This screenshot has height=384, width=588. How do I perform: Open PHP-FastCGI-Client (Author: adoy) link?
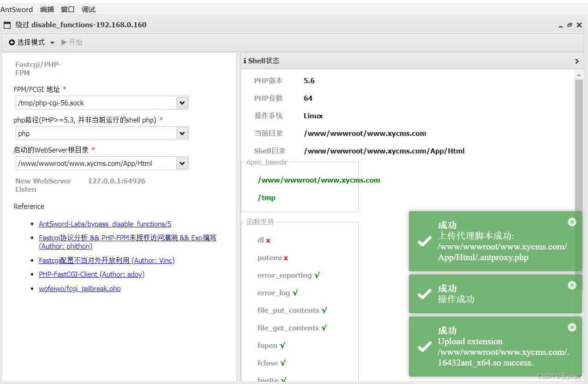coord(91,274)
